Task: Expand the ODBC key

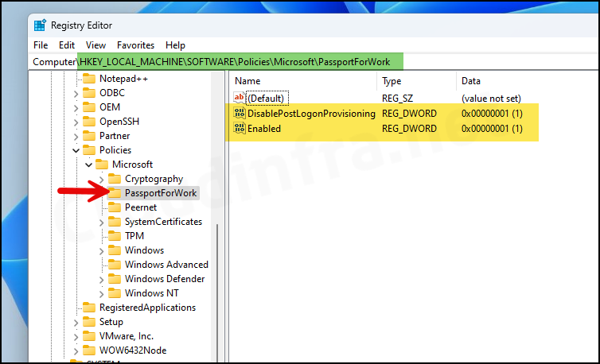Action: (76, 94)
